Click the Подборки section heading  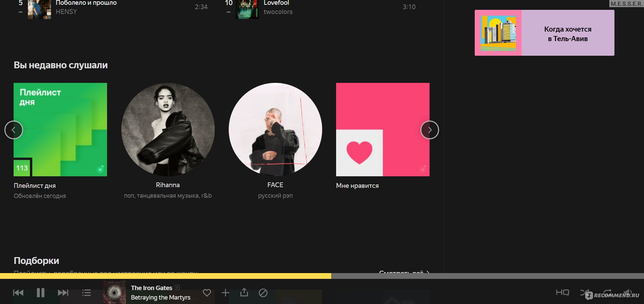tap(36, 261)
